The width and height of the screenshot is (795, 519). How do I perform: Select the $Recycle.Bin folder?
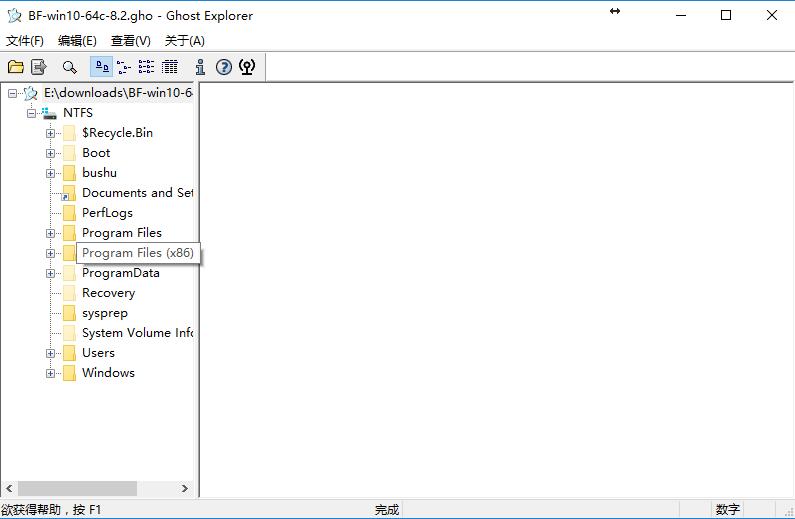click(x=117, y=133)
